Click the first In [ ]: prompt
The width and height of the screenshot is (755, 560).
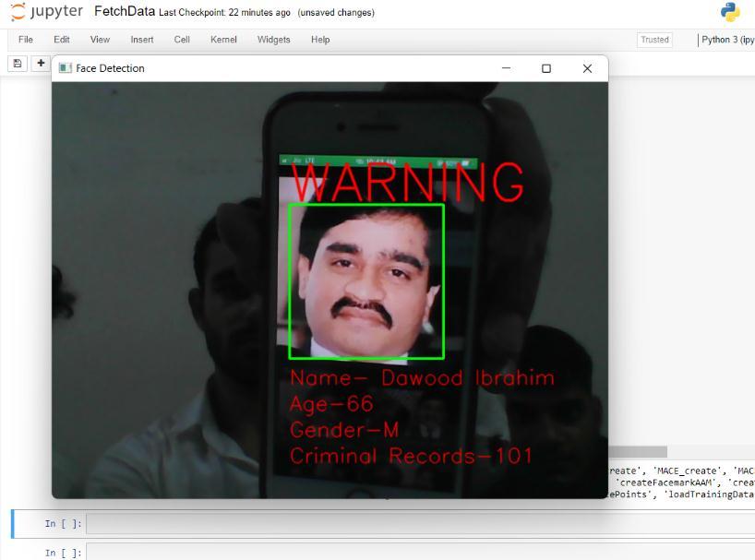coord(63,523)
